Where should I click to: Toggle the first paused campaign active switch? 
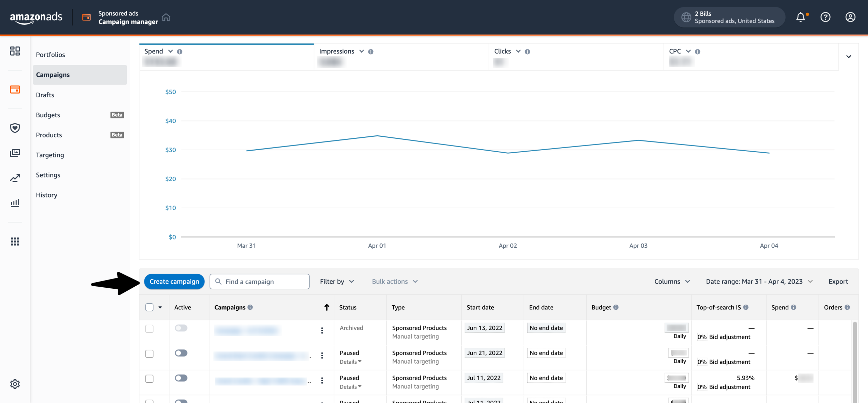pyautogui.click(x=181, y=353)
